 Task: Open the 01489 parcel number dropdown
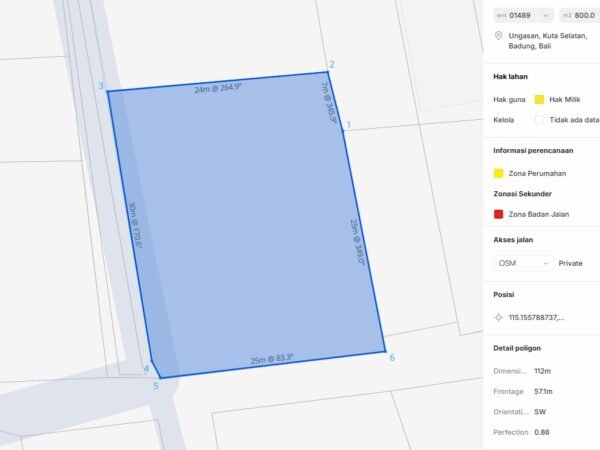[x=524, y=15]
